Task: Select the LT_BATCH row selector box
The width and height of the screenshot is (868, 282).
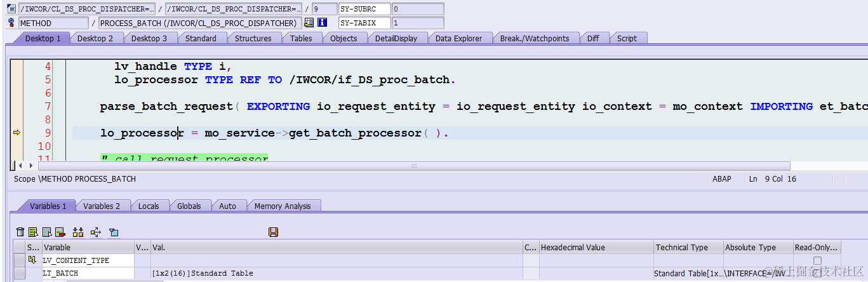Action: click(x=20, y=273)
